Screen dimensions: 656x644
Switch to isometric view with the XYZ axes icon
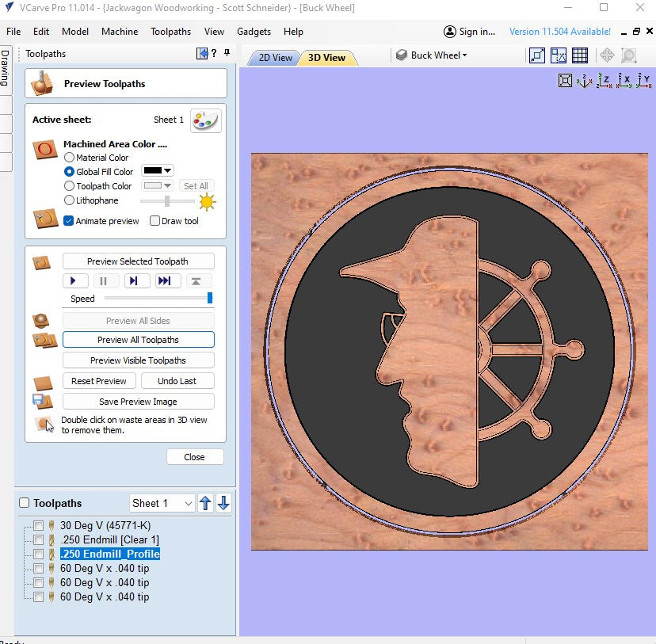[585, 80]
